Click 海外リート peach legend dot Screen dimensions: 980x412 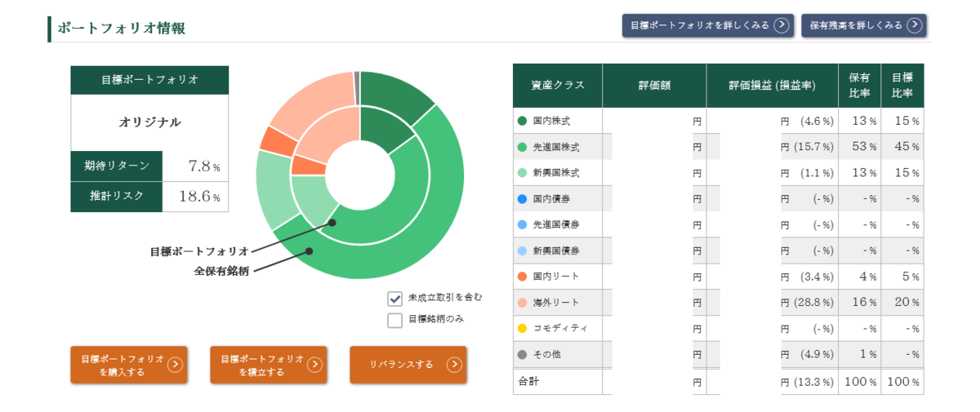pyautogui.click(x=522, y=303)
